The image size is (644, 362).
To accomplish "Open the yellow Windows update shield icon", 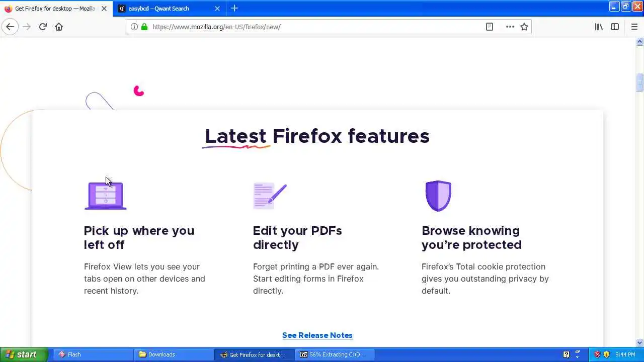I will click(606, 354).
